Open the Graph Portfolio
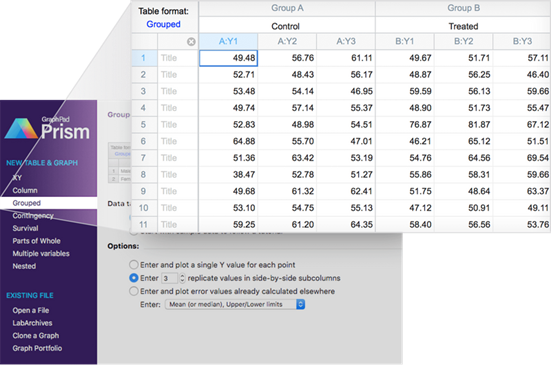 coord(37,348)
